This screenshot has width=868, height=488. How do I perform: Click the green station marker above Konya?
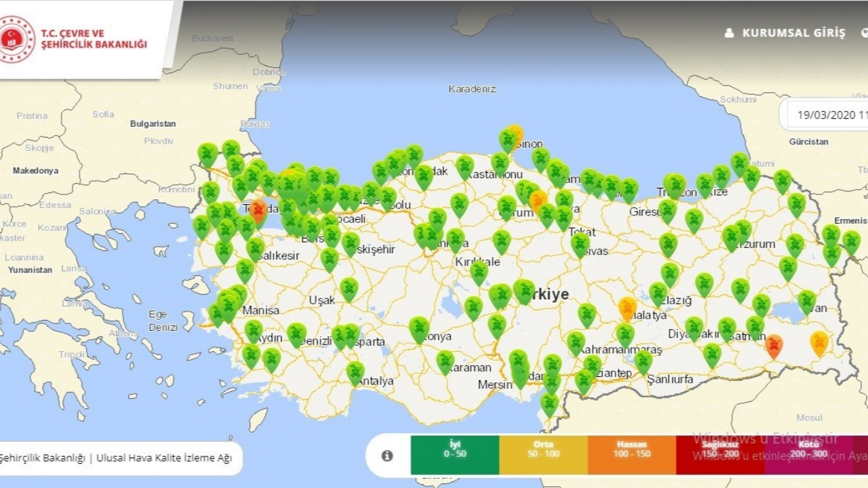419,329
